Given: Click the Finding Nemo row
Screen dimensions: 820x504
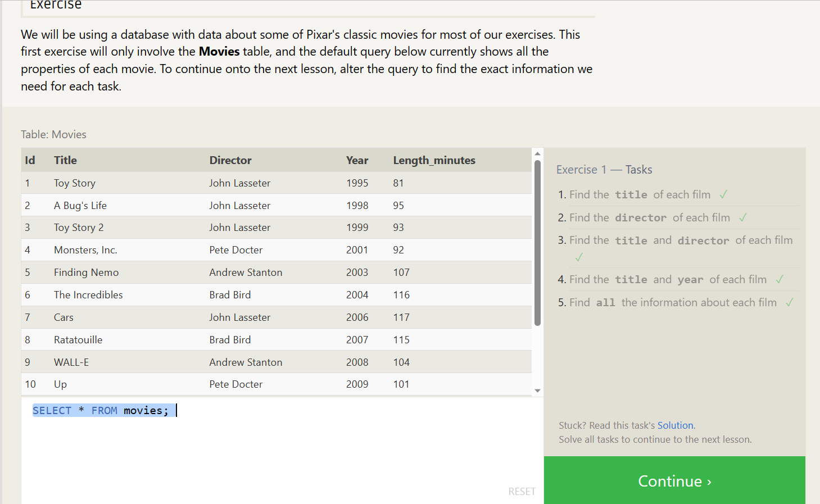Looking at the screenshot, I should point(277,273).
